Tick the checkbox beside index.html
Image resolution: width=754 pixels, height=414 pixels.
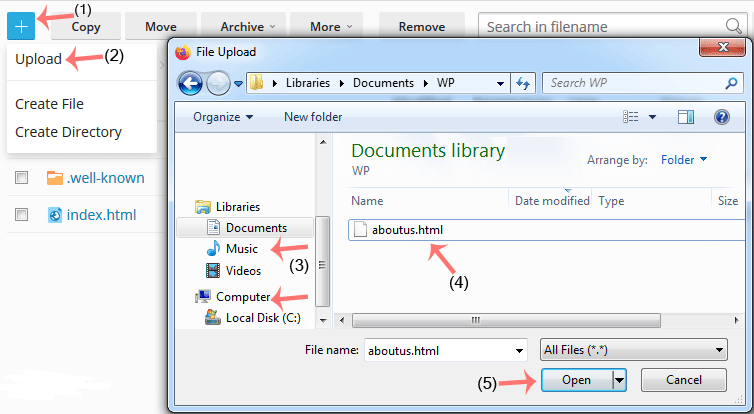point(21,214)
